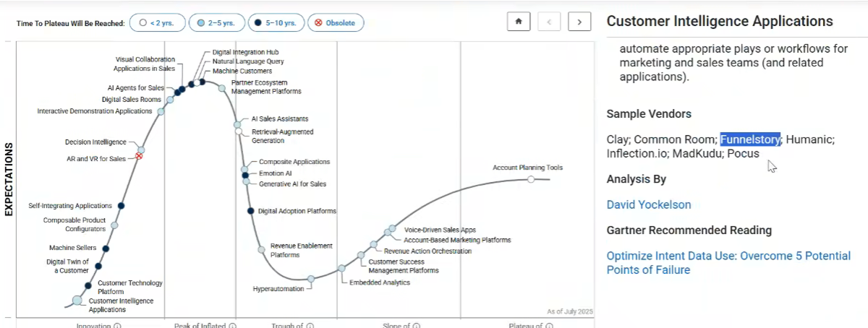Go to the next item with right chevron

click(x=579, y=22)
